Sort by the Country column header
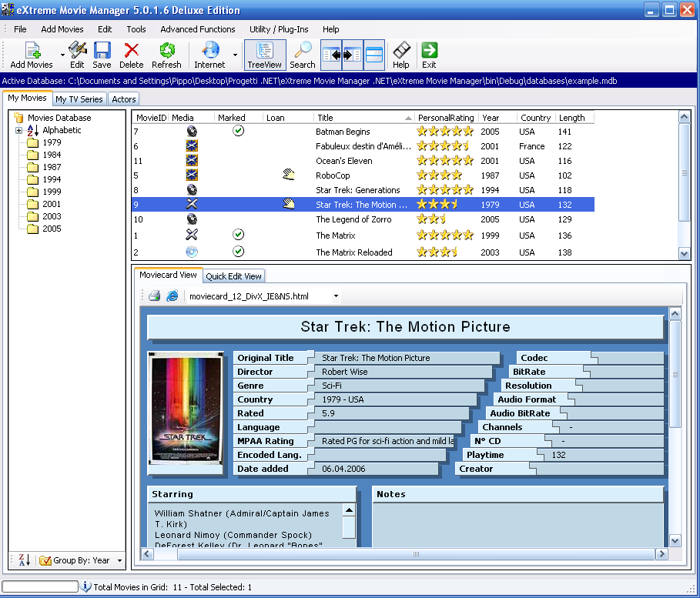 pyautogui.click(x=536, y=118)
